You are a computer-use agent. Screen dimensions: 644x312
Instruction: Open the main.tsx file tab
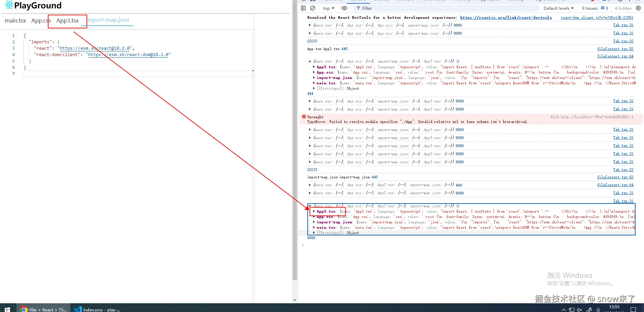(15, 20)
